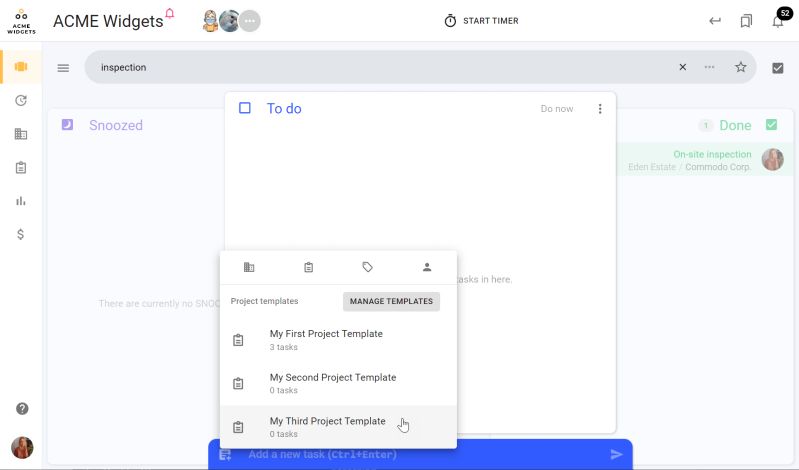Click the user profile avatar in sidebar

22,448
